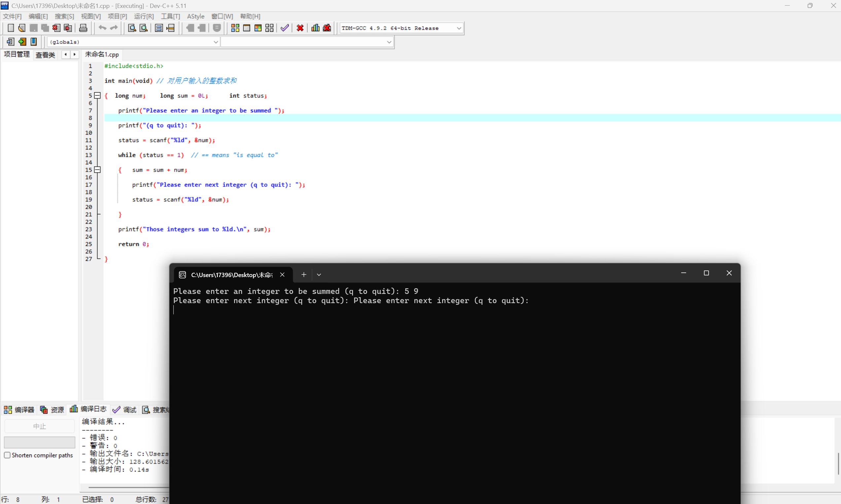Click the Find magnifier toolbar icon
841x504 pixels.
tap(132, 28)
